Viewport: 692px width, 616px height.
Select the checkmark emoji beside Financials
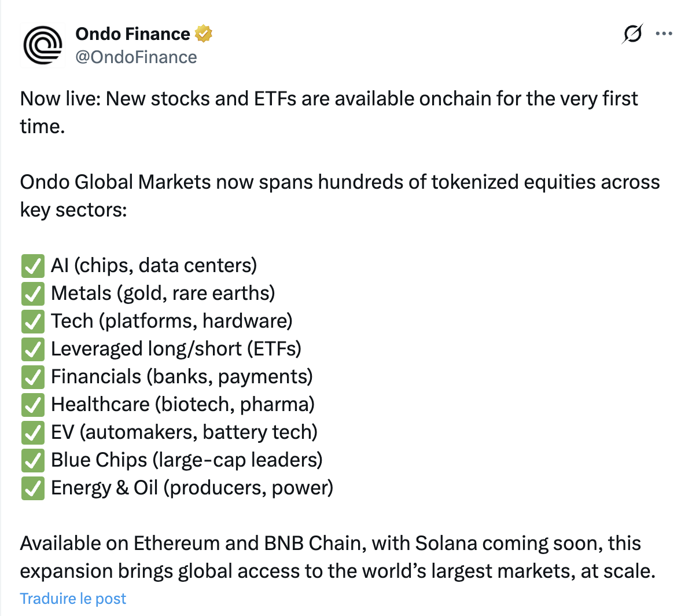point(33,377)
